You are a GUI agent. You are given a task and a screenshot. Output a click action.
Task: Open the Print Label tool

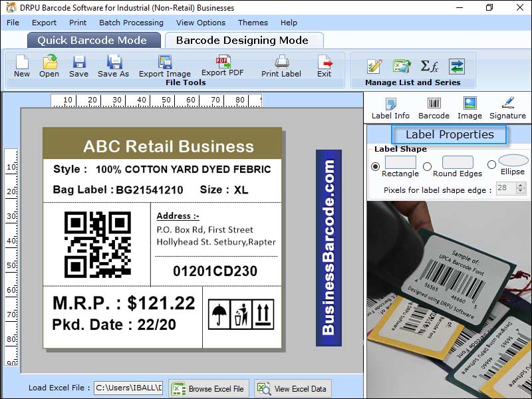tap(281, 68)
